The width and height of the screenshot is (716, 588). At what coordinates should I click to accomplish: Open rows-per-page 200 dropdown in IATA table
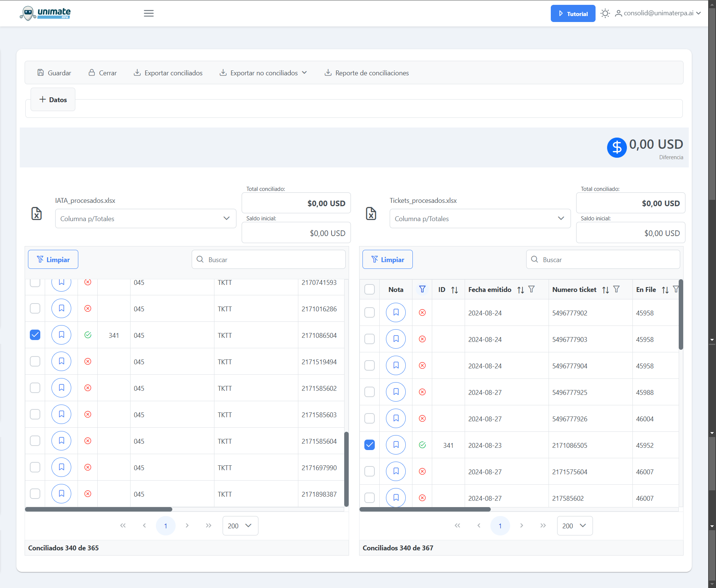[x=240, y=526]
